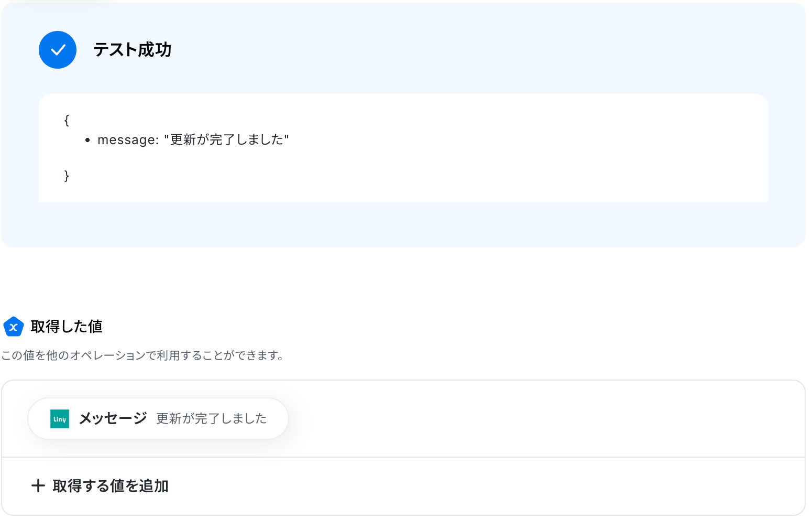Click the 取得する値を追加 button
This screenshot has width=812, height=519.
point(100,486)
